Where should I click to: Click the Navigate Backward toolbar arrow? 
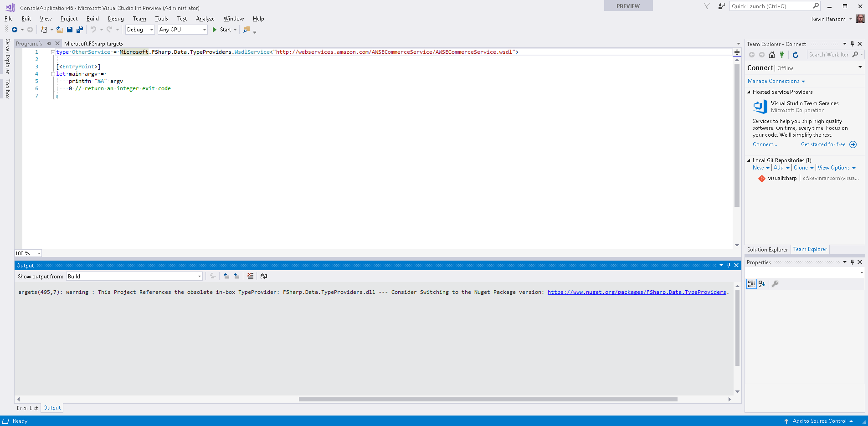(x=15, y=30)
